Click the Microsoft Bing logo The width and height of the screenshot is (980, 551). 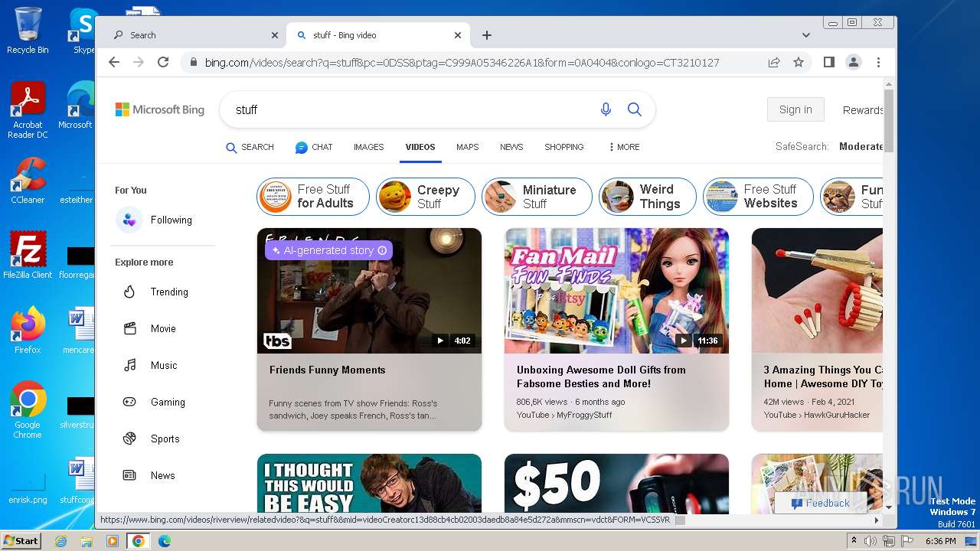click(160, 109)
